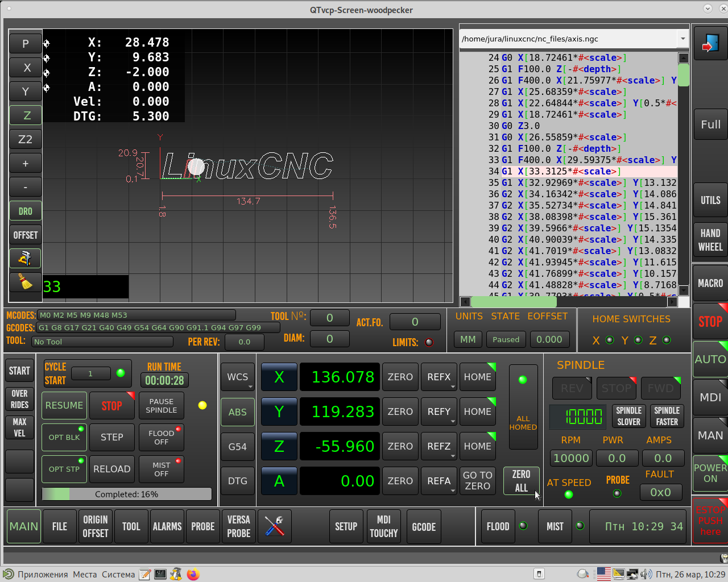The width and height of the screenshot is (728, 582).
Task: Switch preview to Z2 view
Action: 25,139
